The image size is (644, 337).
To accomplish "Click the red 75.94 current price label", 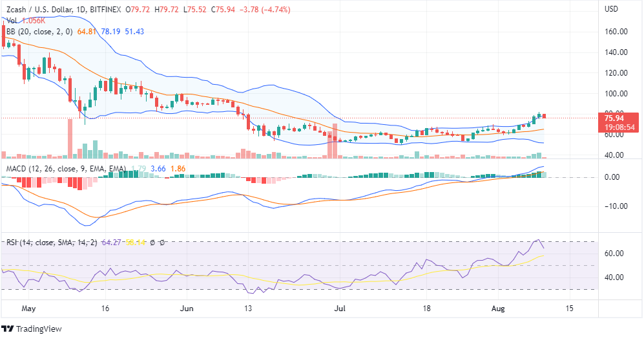I will (x=614, y=118).
